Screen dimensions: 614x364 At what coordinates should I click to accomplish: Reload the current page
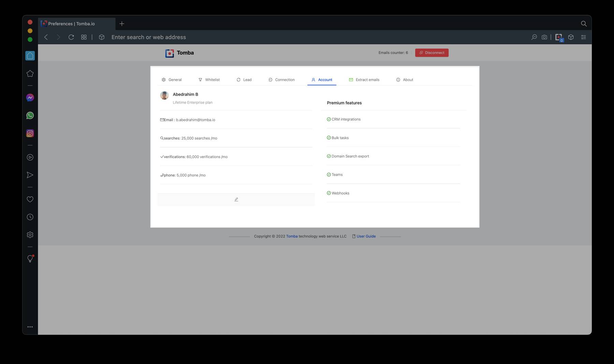[x=71, y=37]
